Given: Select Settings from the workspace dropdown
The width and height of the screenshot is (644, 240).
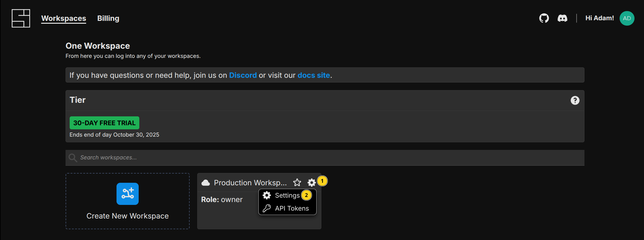Looking at the screenshot, I should (x=287, y=195).
